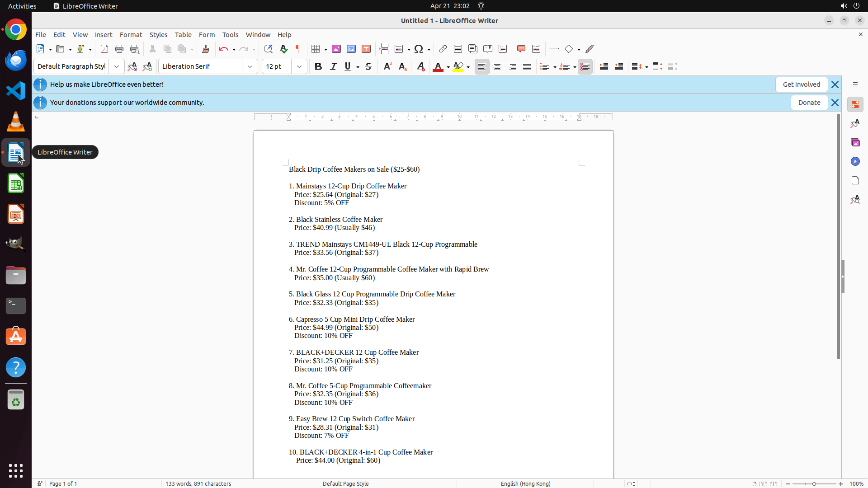Click the Donate button
The height and width of the screenshot is (488, 868).
[809, 103]
